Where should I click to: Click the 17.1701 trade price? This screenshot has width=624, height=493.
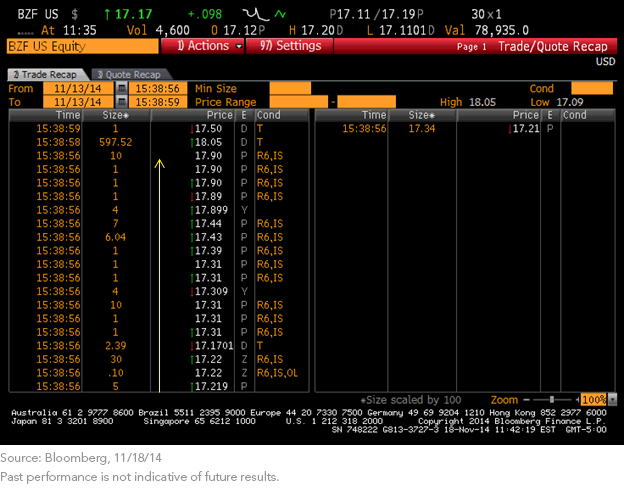pyautogui.click(x=214, y=345)
